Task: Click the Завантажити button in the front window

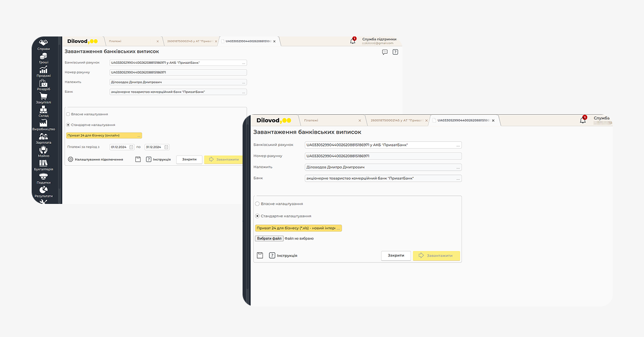Action: pyautogui.click(x=436, y=255)
